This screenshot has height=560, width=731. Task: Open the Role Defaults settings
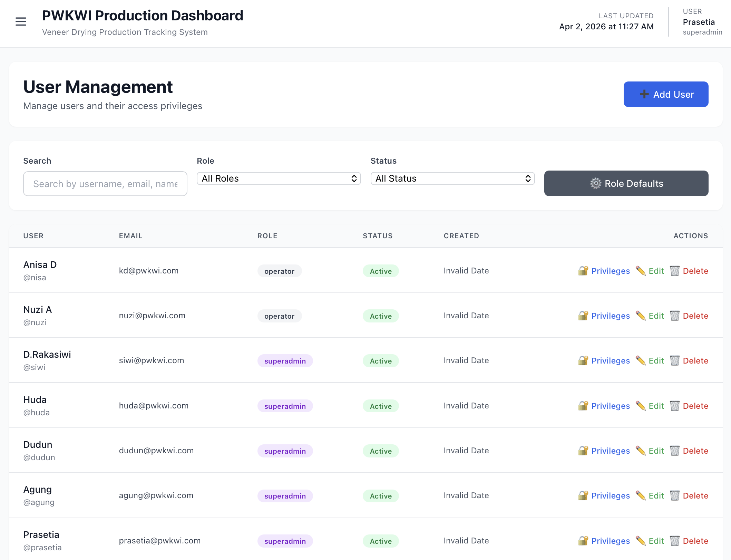(x=626, y=183)
